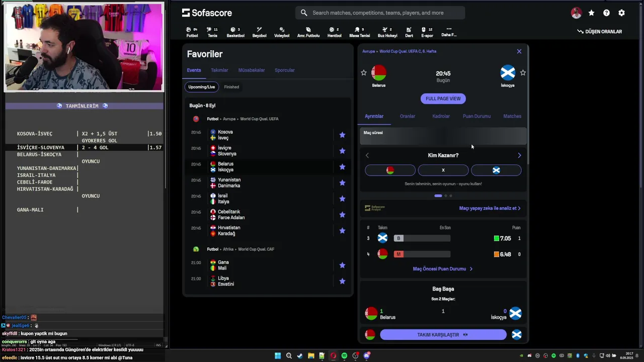Open the Beyzbol category
This screenshot has height=362, width=644.
(x=259, y=32)
